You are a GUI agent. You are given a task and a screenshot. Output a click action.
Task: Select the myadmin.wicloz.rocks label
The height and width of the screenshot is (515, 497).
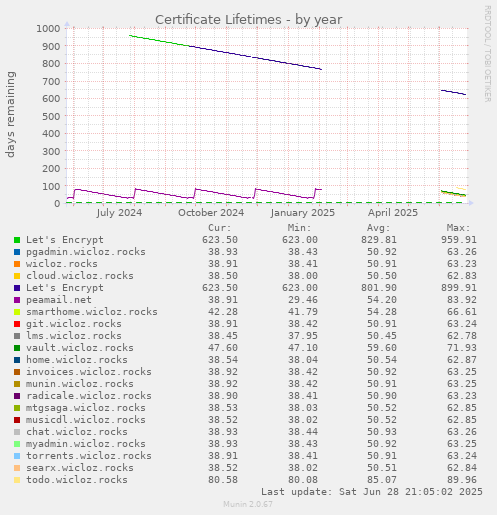tap(86, 444)
